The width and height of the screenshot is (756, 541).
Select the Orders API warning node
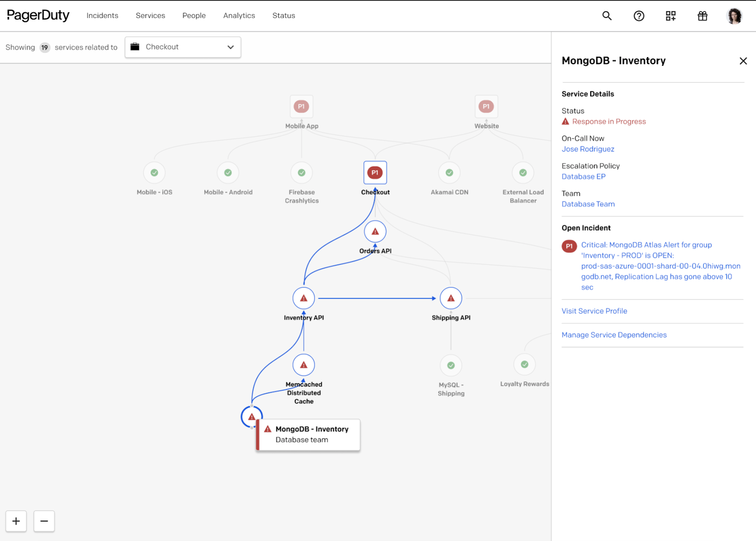coord(375,232)
